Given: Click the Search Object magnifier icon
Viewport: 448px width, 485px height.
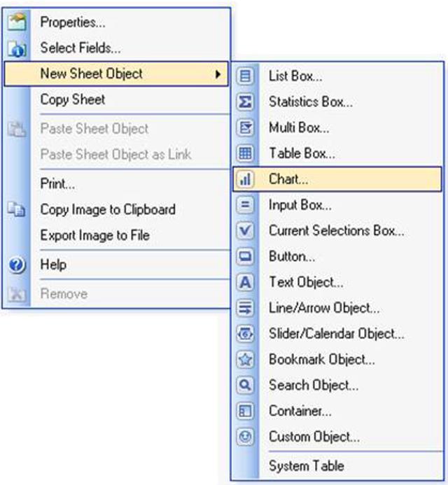Looking at the screenshot, I should point(246,386).
